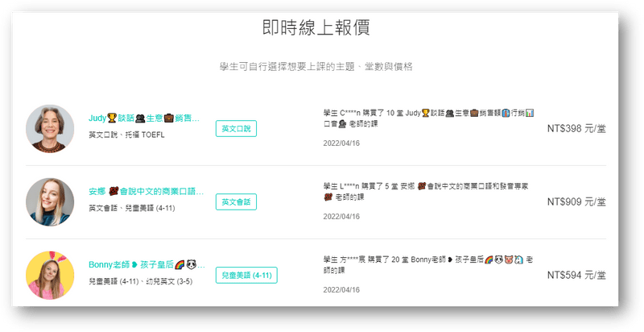644x332 pixels.
Task: Select Bonny老師's avatar with yellow background
Action: [x=50, y=275]
